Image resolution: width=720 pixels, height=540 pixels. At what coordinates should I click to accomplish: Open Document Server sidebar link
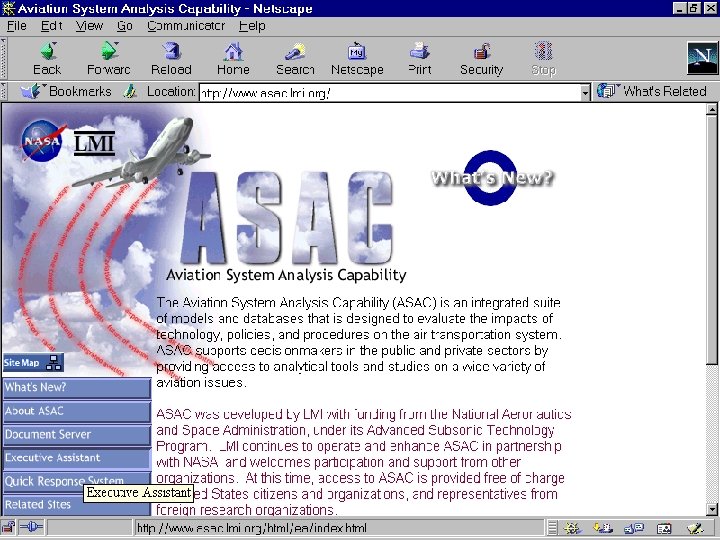pos(77,434)
